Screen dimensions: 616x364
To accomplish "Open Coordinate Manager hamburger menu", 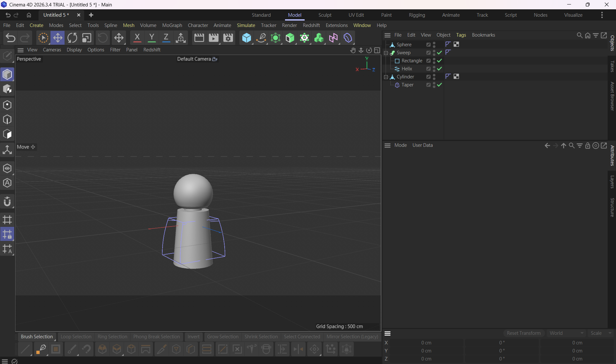I will [388, 333].
